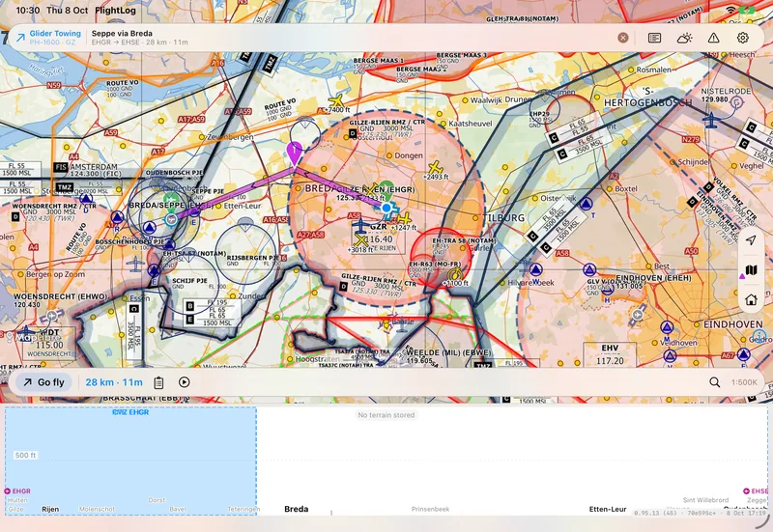Tap the 500 ft altitude label in profile
The height and width of the screenshot is (532, 773).
click(25, 455)
